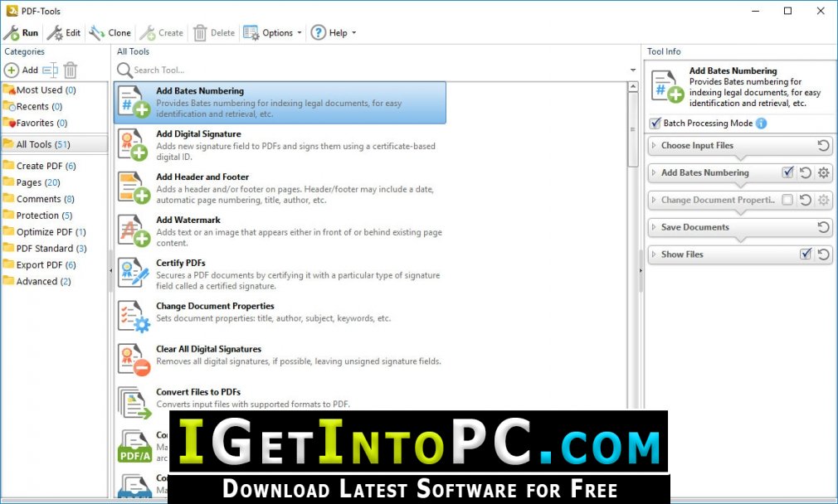
Task: Select the Add Watermark tool icon
Action: tap(134, 231)
